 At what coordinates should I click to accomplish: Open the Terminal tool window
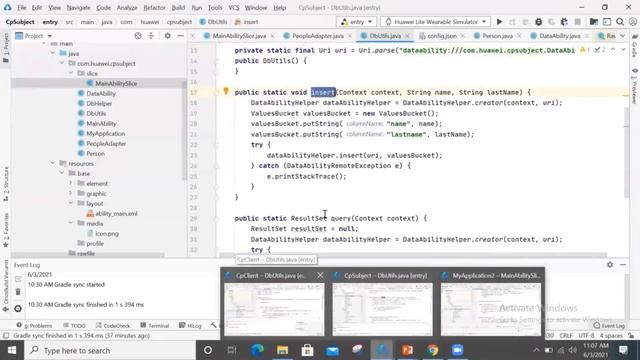pyautogui.click(x=155, y=326)
